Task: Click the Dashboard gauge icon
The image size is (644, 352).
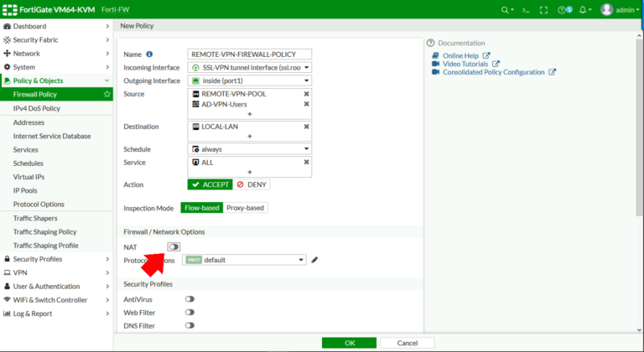Action: point(7,26)
